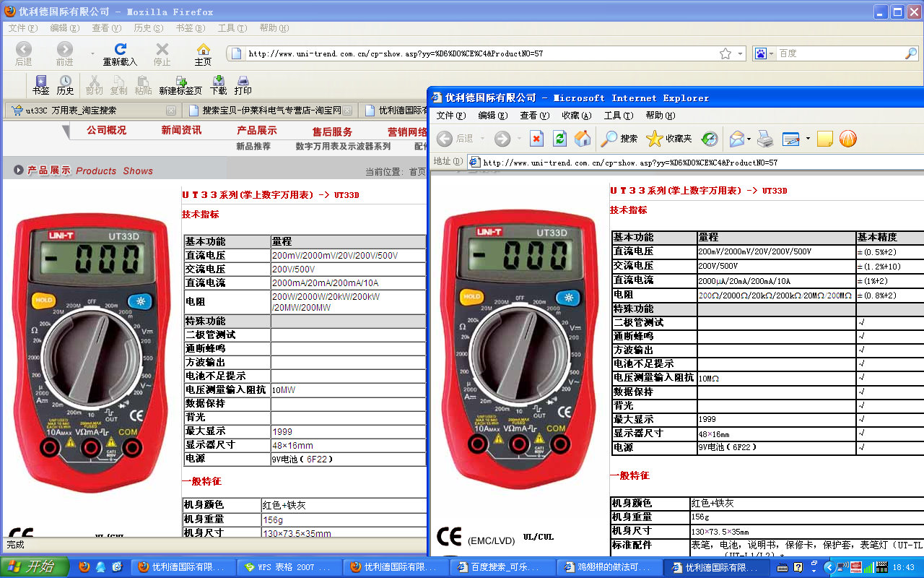Click 新品推荐 sub-navigation link
The width and height of the screenshot is (924, 578).
click(x=253, y=146)
